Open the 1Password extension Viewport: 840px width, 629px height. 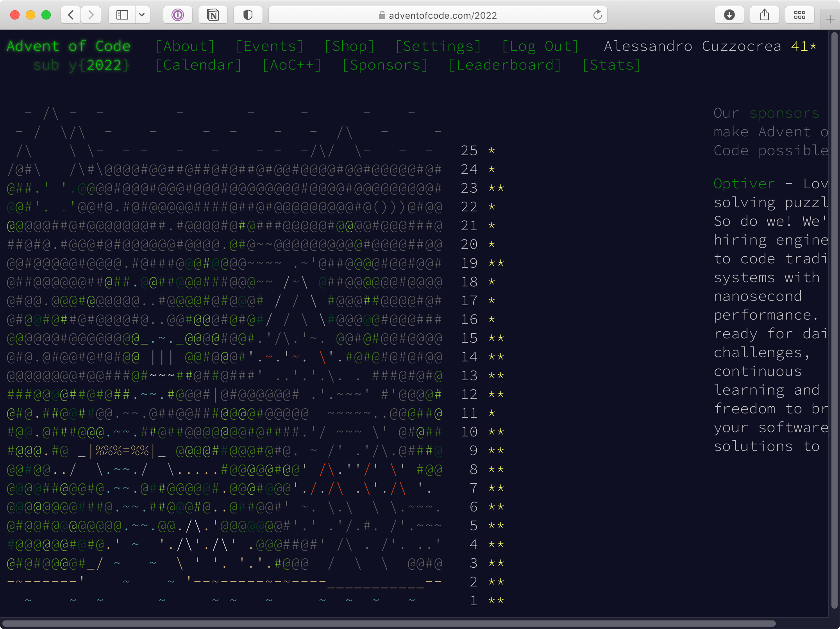(178, 15)
